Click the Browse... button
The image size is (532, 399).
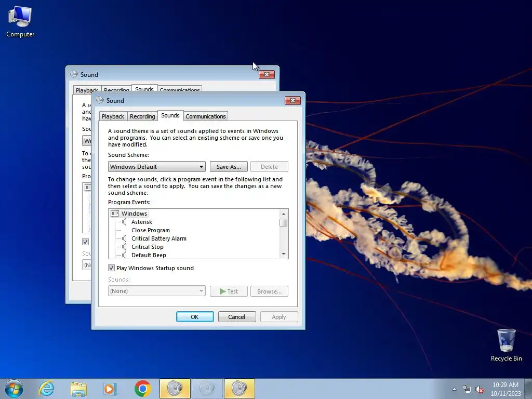click(x=270, y=291)
